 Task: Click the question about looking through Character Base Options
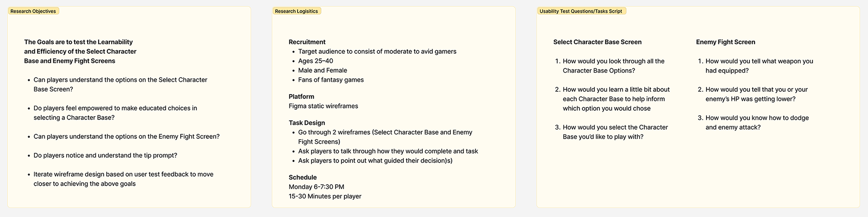[613, 66]
